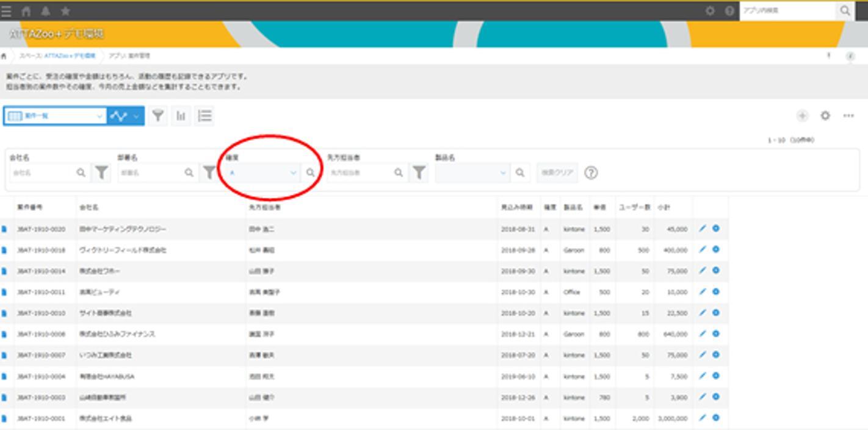Open the three-dot options menu

(848, 116)
